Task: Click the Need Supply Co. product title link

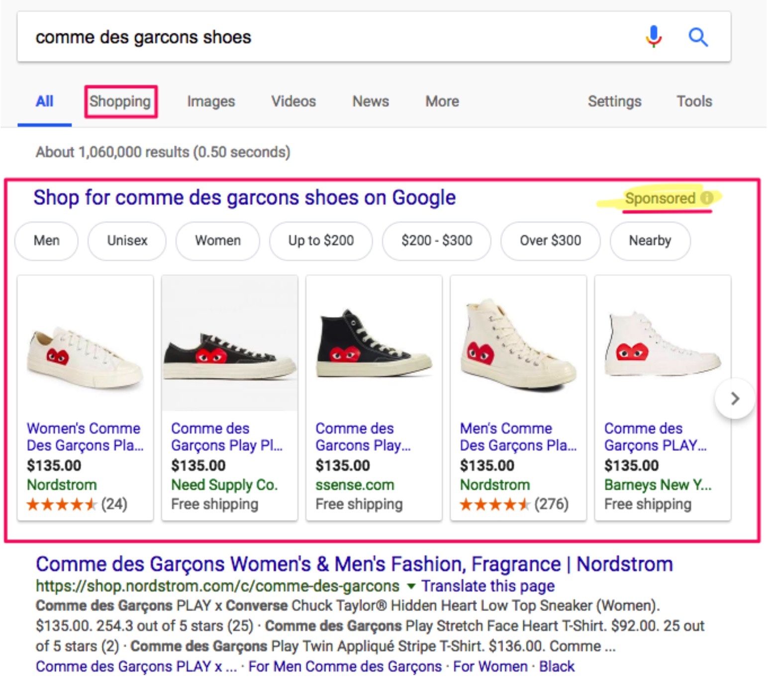Action: [x=226, y=437]
